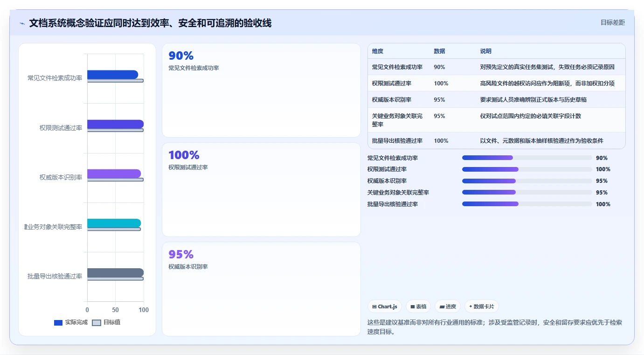
Task: Select the 95% 权威版本识别率 data card
Action: [x=261, y=289]
